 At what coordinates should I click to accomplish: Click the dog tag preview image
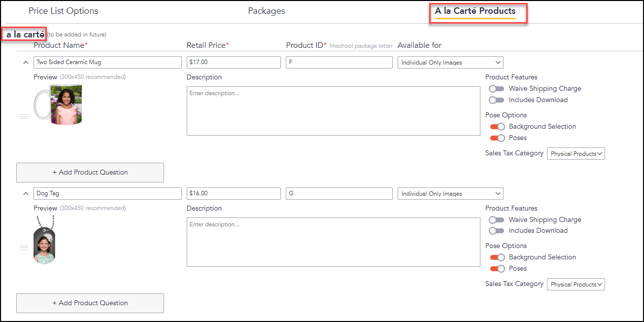(x=44, y=240)
